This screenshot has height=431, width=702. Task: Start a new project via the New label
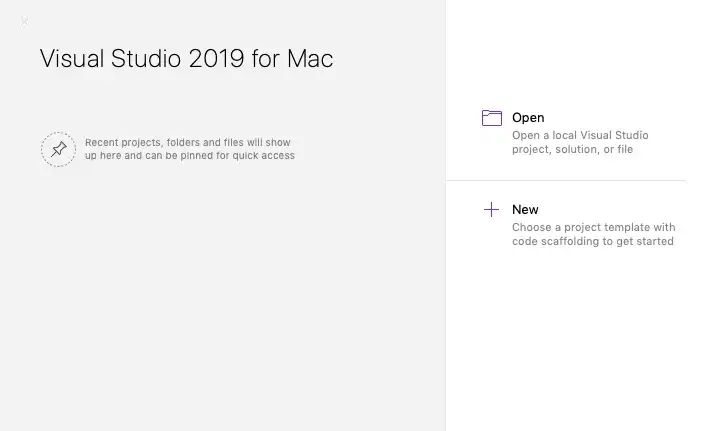tap(525, 210)
